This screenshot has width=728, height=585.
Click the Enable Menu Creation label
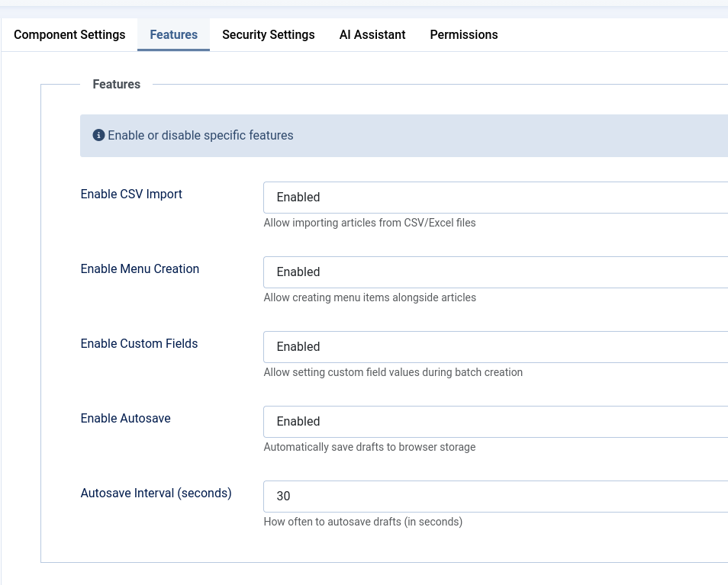[x=140, y=268]
